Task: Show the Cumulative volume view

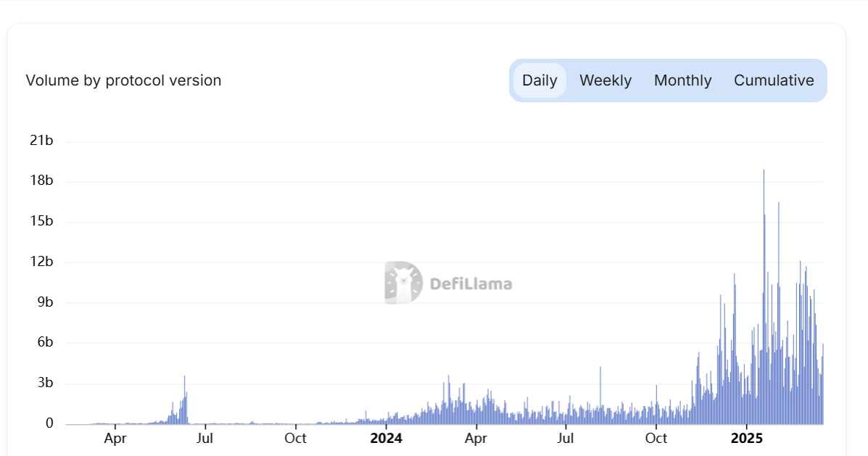Action: pos(774,80)
